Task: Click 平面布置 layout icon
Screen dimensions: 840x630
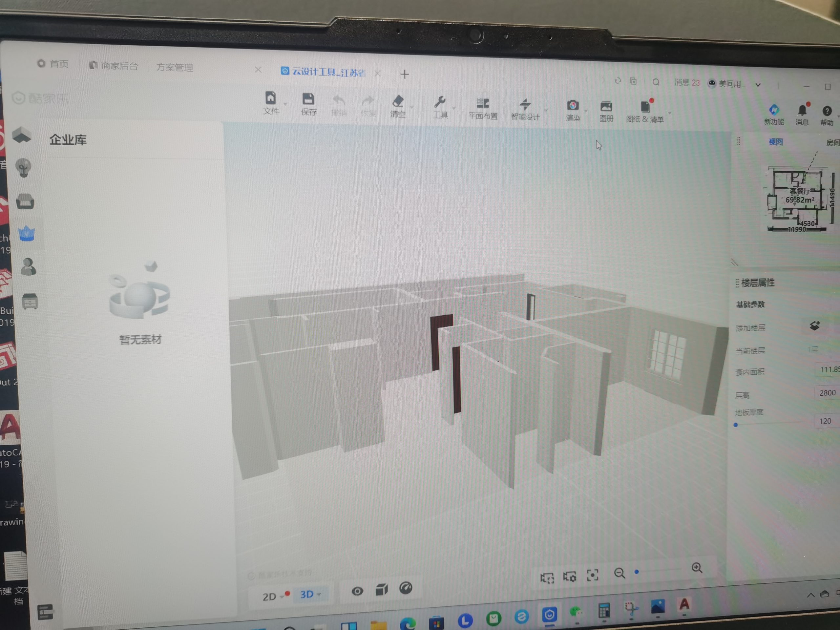Action: pos(483,104)
